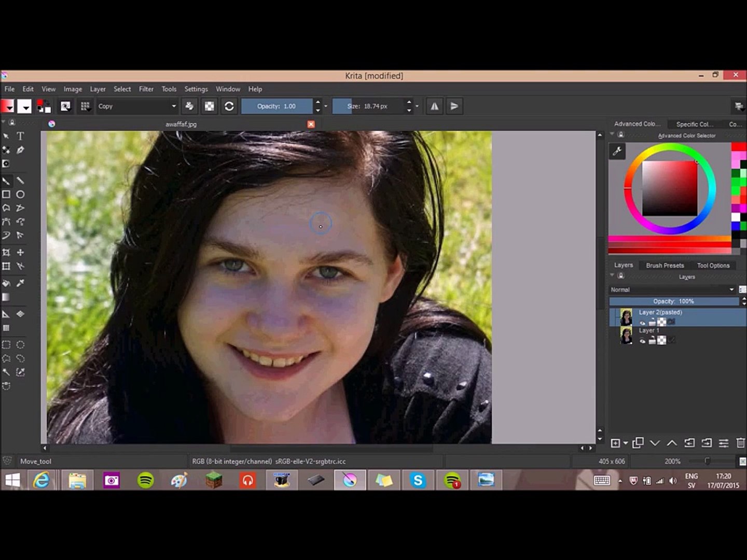
Task: Toggle Preserve Alpha checkerboard button in toolbar
Action: coord(209,106)
